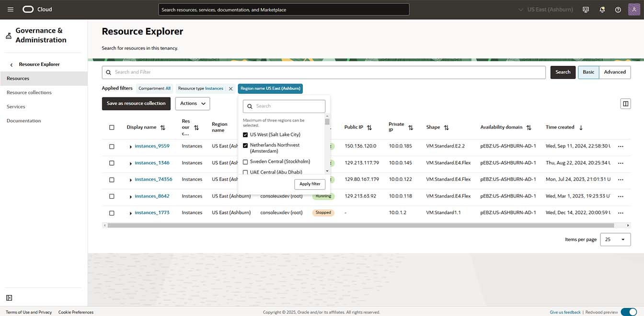Viewport: 644px width, 316px height.
Task: Open Resource collections in the sidebar
Action: tap(29, 92)
